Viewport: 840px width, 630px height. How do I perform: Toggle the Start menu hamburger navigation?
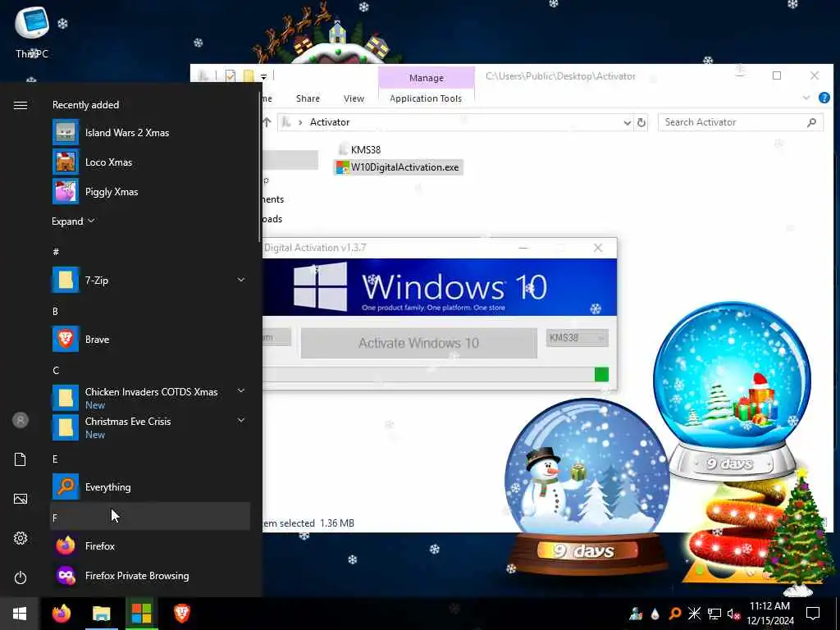(21, 105)
